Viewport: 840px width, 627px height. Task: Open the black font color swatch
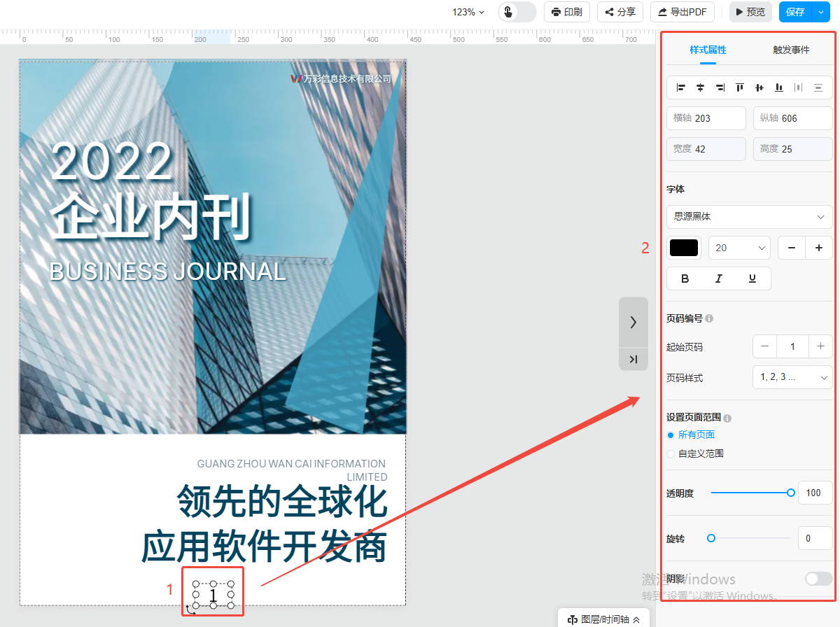pyautogui.click(x=684, y=248)
